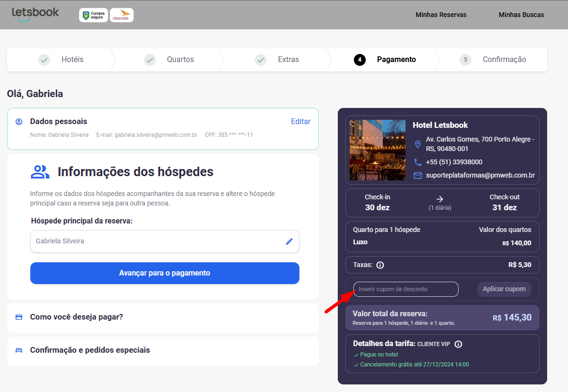Click the Hotel Letsbook photo thumbnail
The width and height of the screenshot is (568, 392).
coord(378,150)
